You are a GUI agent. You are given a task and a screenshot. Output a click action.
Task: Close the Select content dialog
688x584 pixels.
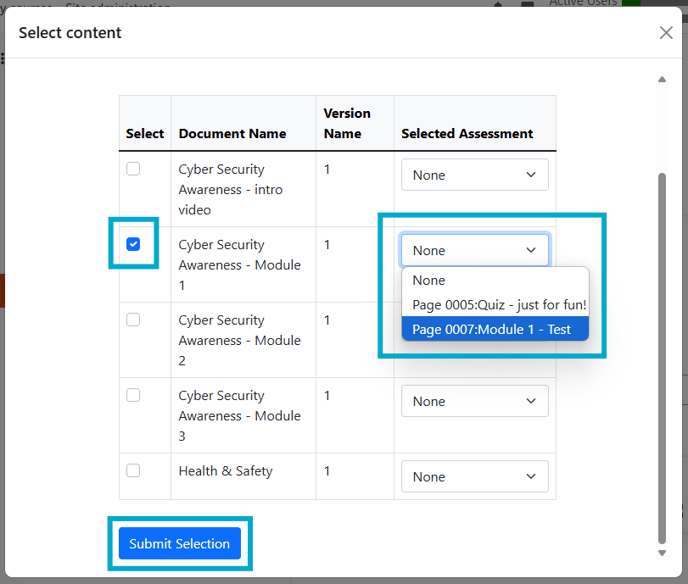tap(666, 32)
